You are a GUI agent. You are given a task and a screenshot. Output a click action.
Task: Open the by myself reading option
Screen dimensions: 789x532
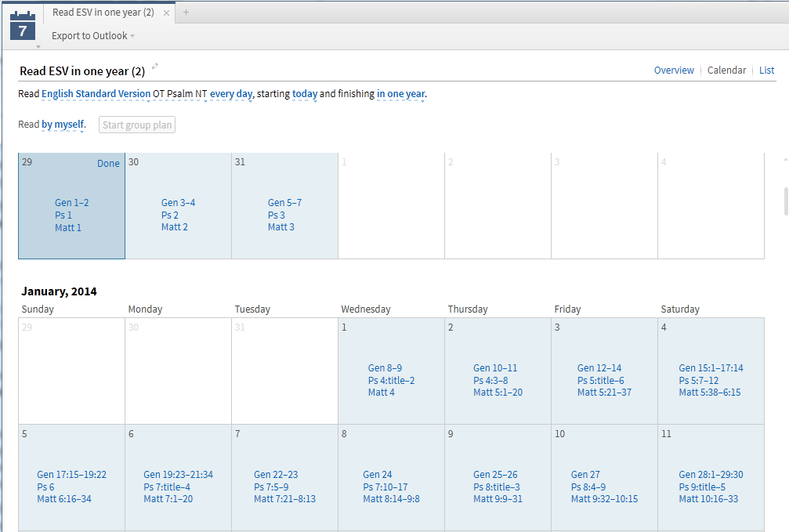pyautogui.click(x=63, y=125)
